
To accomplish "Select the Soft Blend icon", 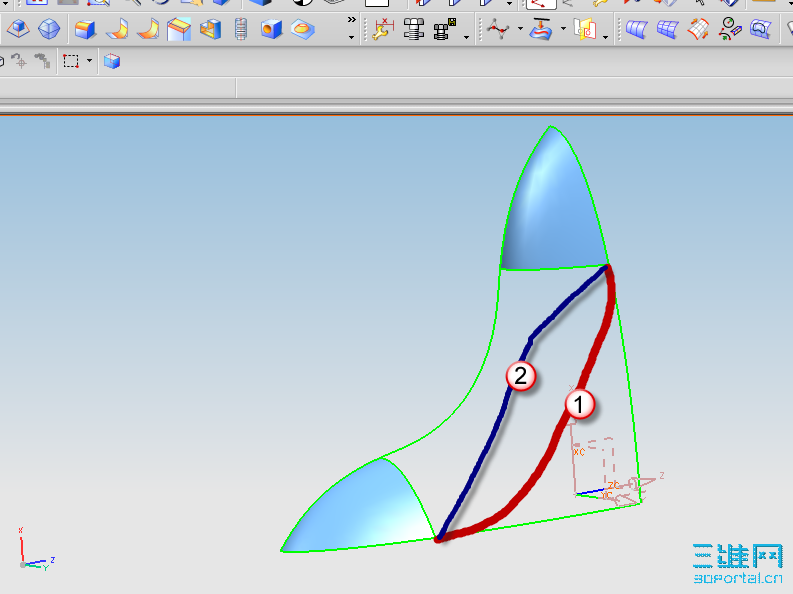I will 148,29.
